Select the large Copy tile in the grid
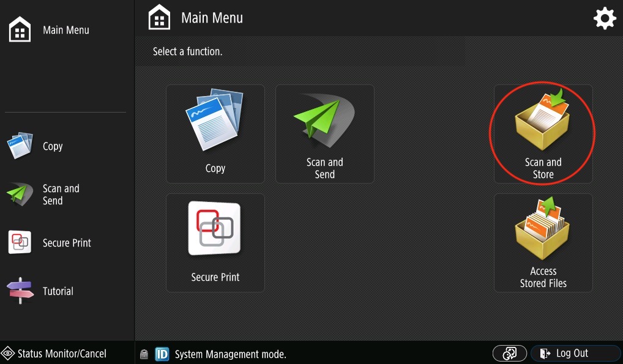The height and width of the screenshot is (364, 623). [x=215, y=134]
